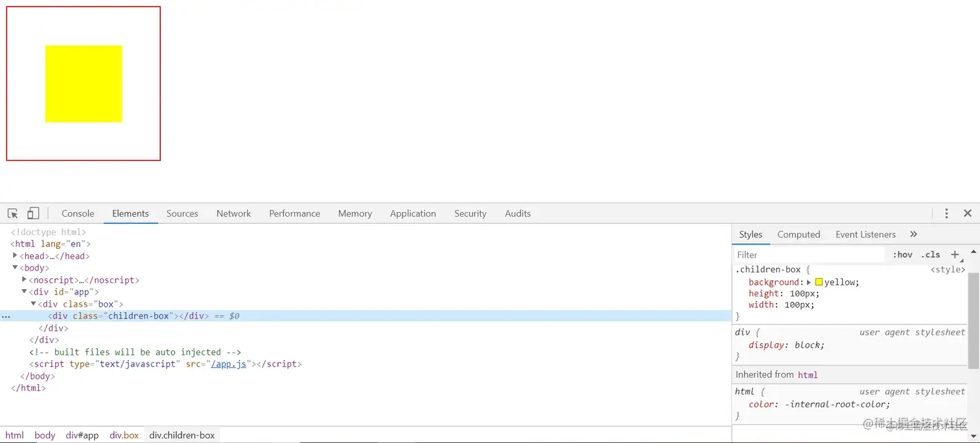Click the .children-box selector text
This screenshot has width=980, height=443.
[x=768, y=269]
